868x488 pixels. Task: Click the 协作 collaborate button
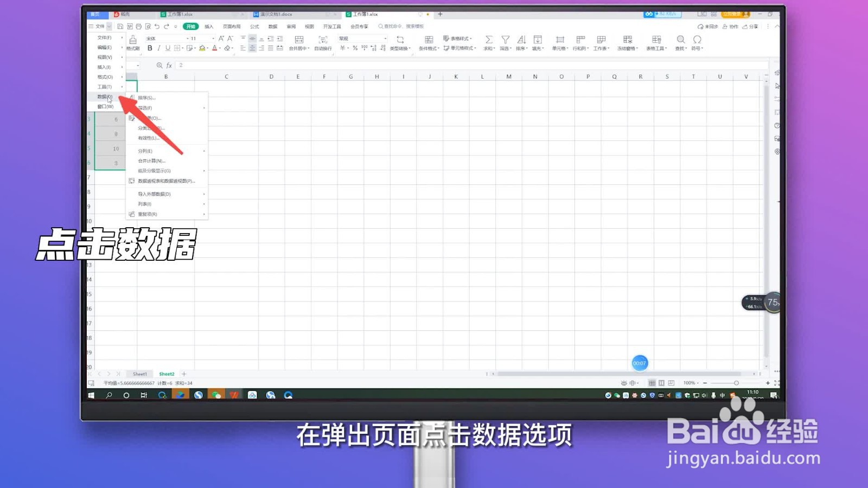tap(730, 26)
